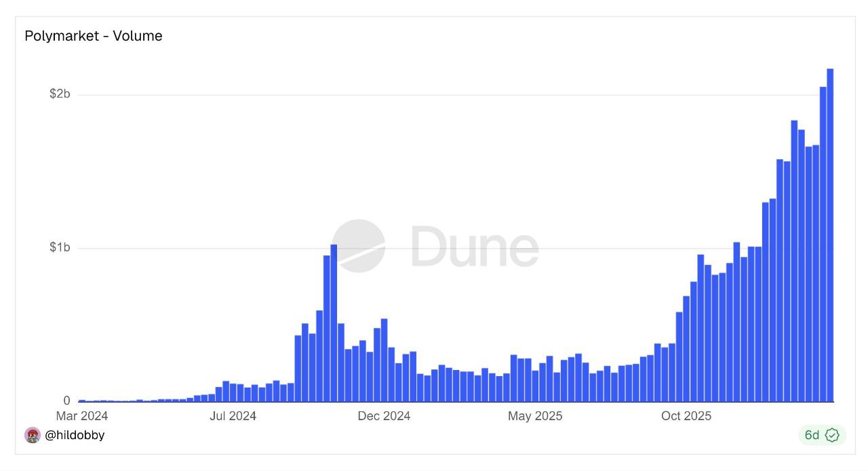Select the May 2025 x-axis label
The height and width of the screenshot is (471, 868).
(535, 416)
